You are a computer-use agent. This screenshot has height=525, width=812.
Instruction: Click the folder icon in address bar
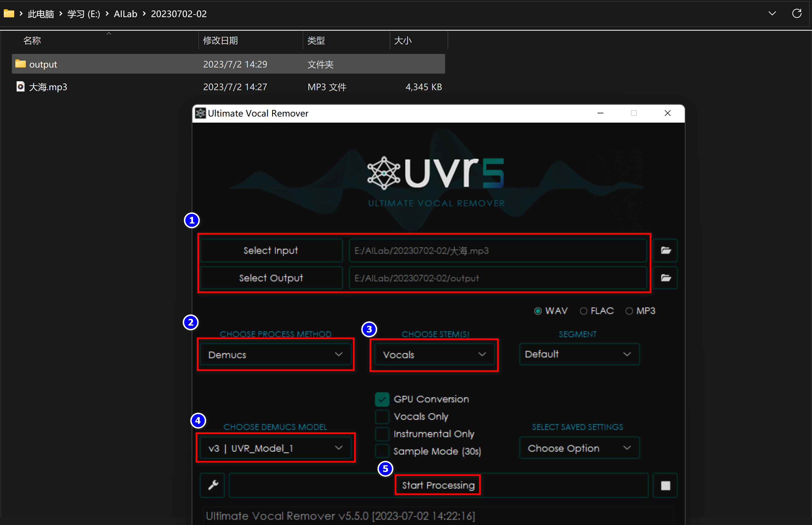[x=9, y=14]
